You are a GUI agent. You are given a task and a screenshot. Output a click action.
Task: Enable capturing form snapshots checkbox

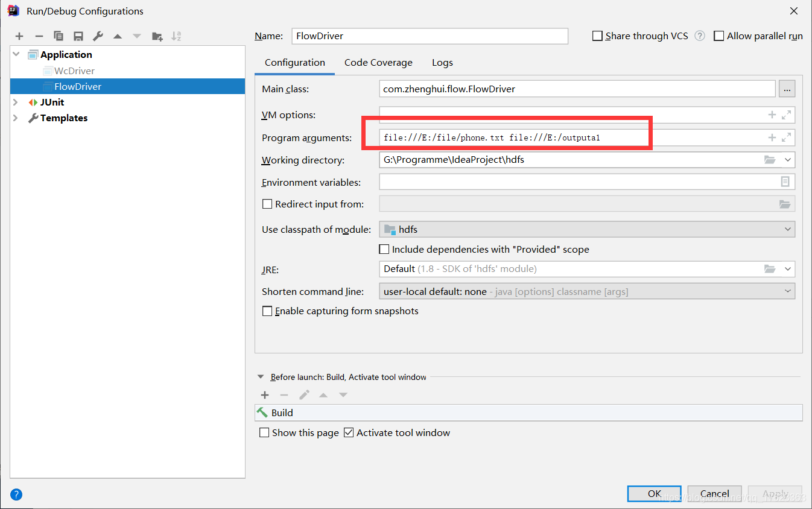267,311
